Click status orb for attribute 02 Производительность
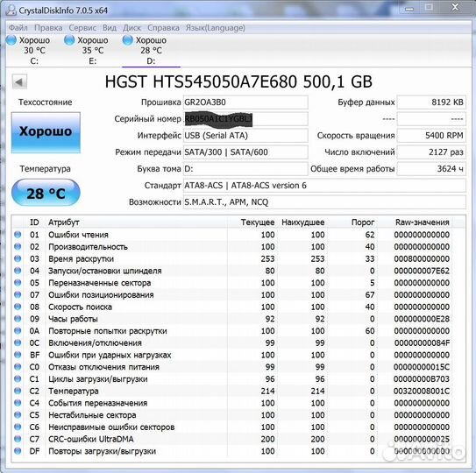 coord(18,247)
